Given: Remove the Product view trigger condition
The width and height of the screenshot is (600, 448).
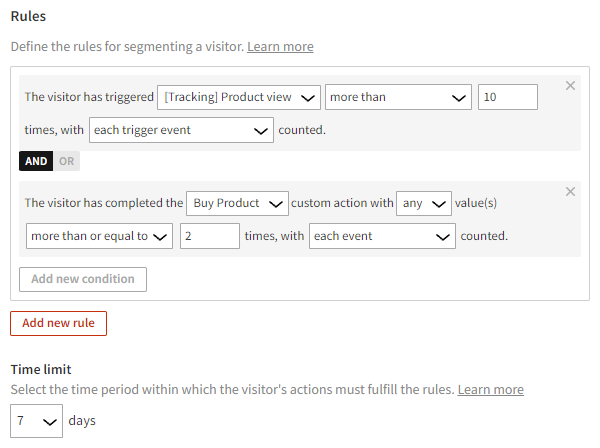Looking at the screenshot, I should [570, 86].
